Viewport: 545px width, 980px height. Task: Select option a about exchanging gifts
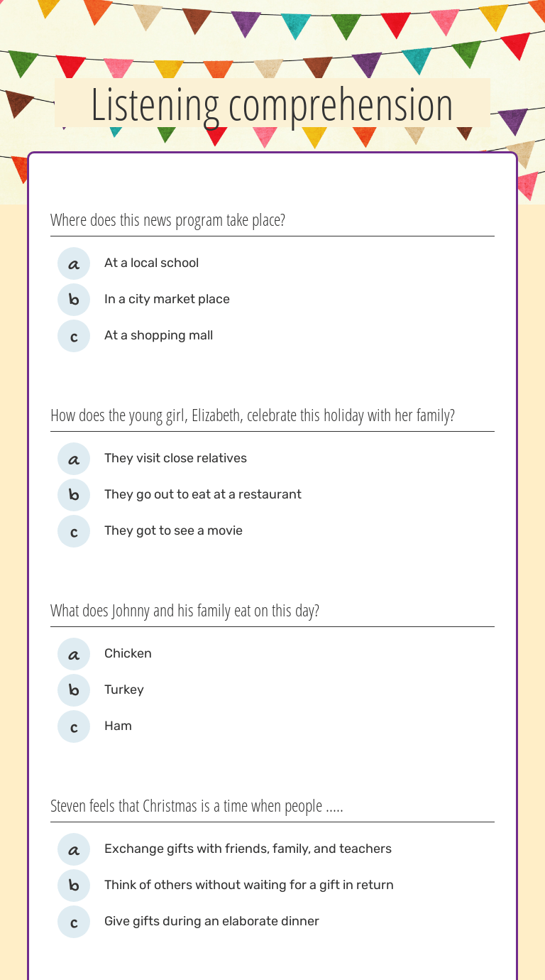pos(74,849)
